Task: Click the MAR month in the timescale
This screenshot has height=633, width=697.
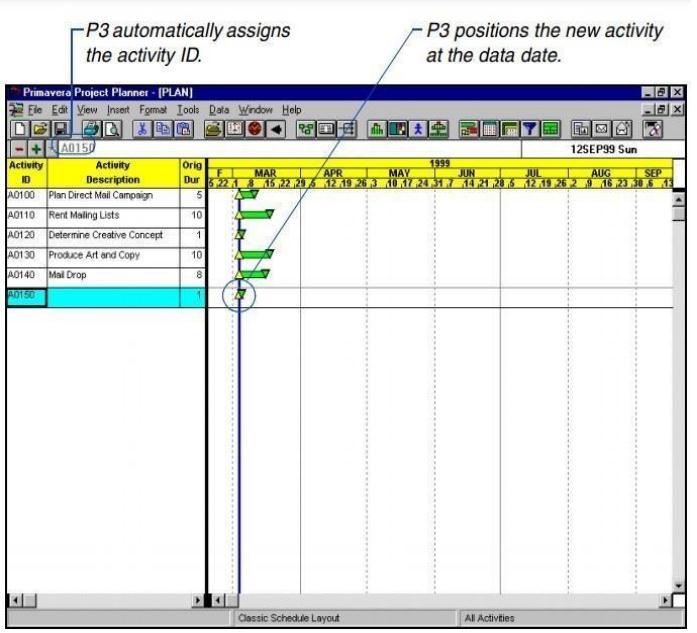Action: coord(265,172)
